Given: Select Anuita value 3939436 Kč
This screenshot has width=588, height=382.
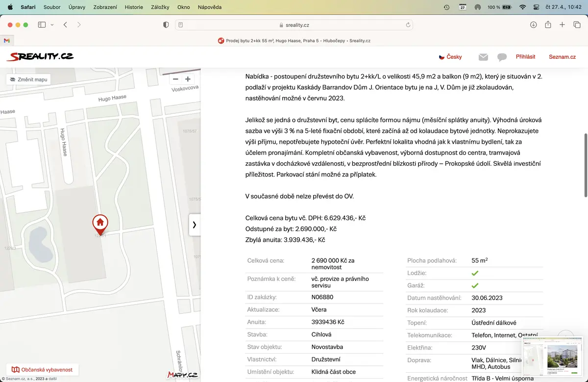Looking at the screenshot, I should (x=328, y=322).
